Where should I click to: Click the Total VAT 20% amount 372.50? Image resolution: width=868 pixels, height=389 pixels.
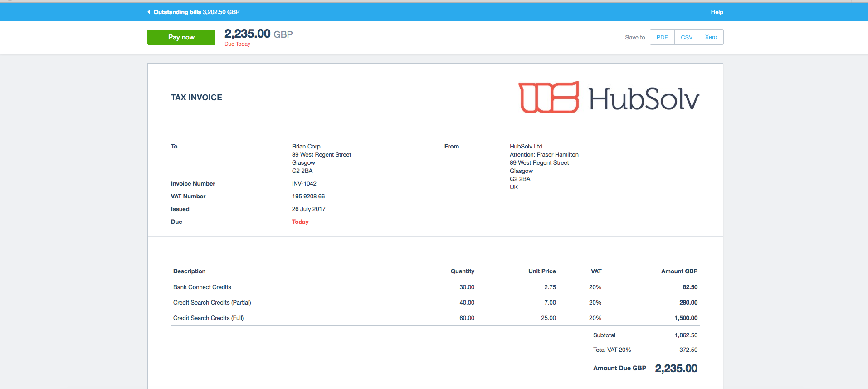(x=688, y=350)
